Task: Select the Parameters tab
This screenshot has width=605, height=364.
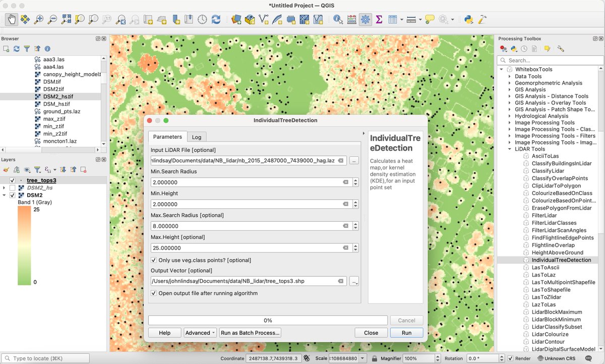Action: pyautogui.click(x=167, y=136)
